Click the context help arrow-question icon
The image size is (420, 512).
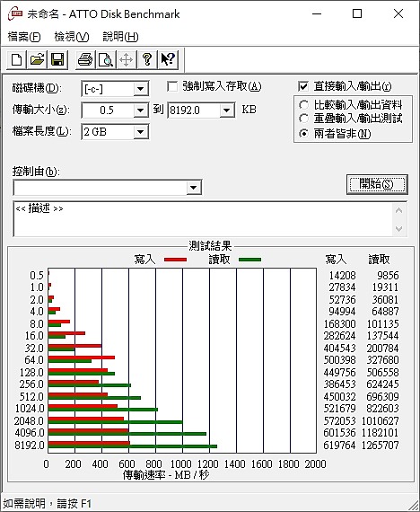point(168,60)
